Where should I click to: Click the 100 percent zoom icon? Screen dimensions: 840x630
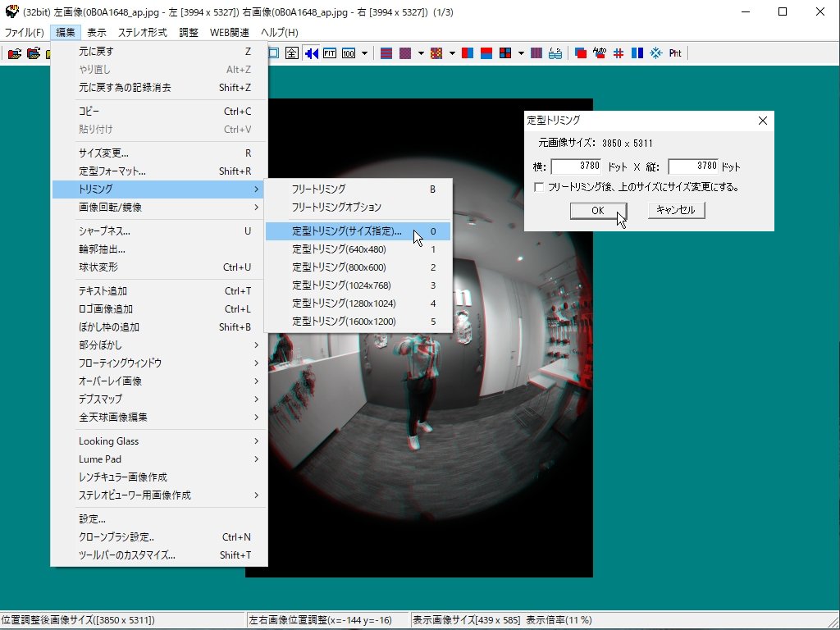pos(348,53)
